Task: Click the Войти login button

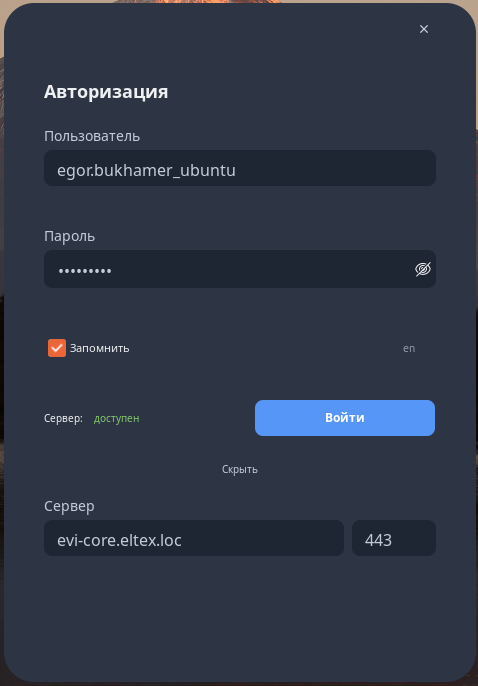Action: [x=345, y=418]
